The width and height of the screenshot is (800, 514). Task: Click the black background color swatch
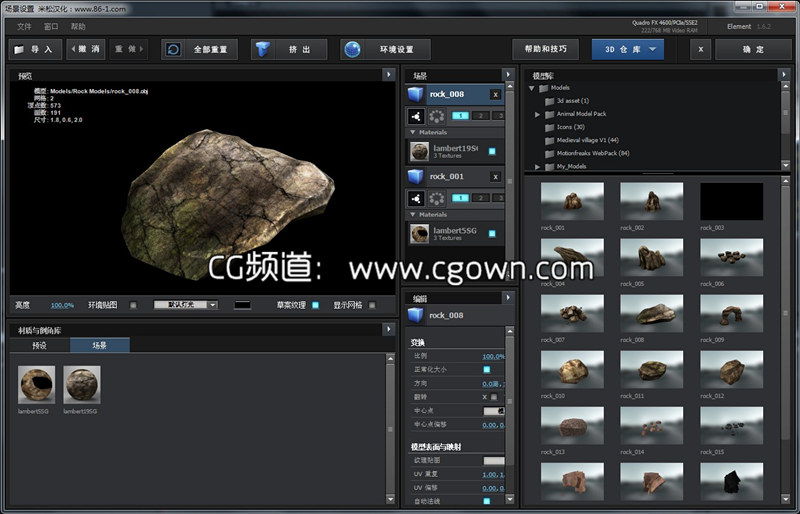tap(242, 305)
